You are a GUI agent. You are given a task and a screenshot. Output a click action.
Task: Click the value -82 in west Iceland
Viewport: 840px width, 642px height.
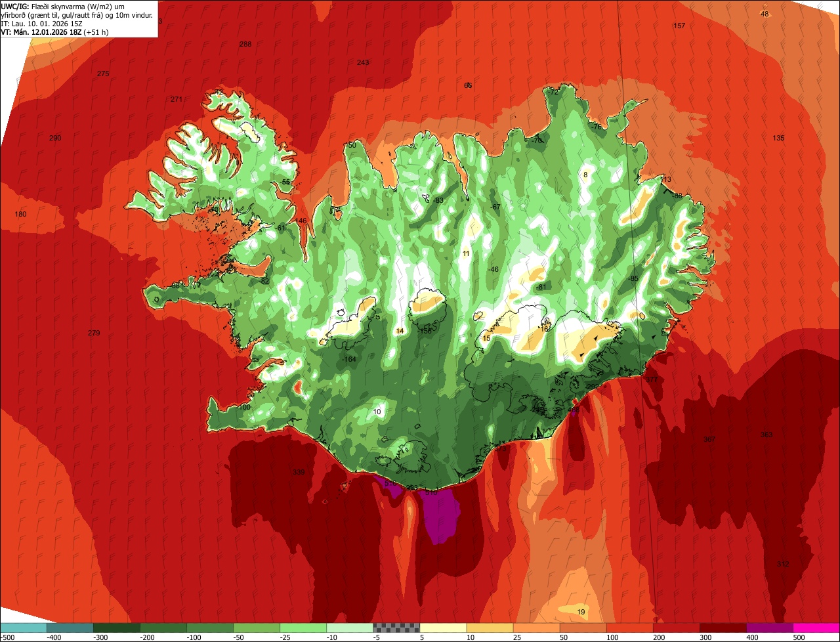[264, 281]
